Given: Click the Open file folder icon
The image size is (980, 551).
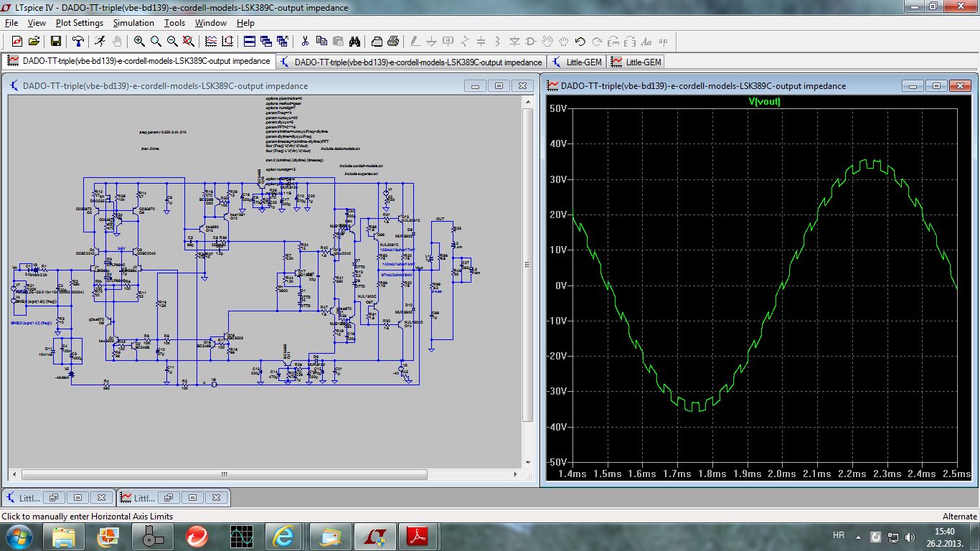Looking at the screenshot, I should point(34,41).
